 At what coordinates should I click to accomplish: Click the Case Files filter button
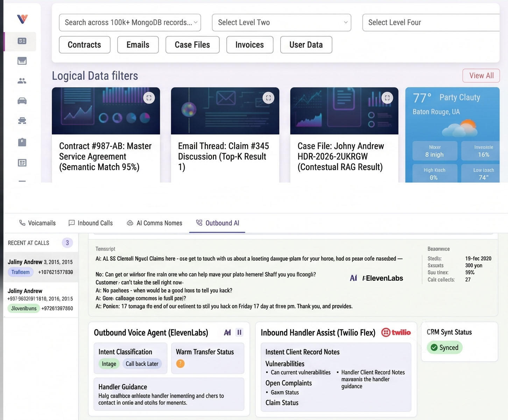pyautogui.click(x=192, y=45)
